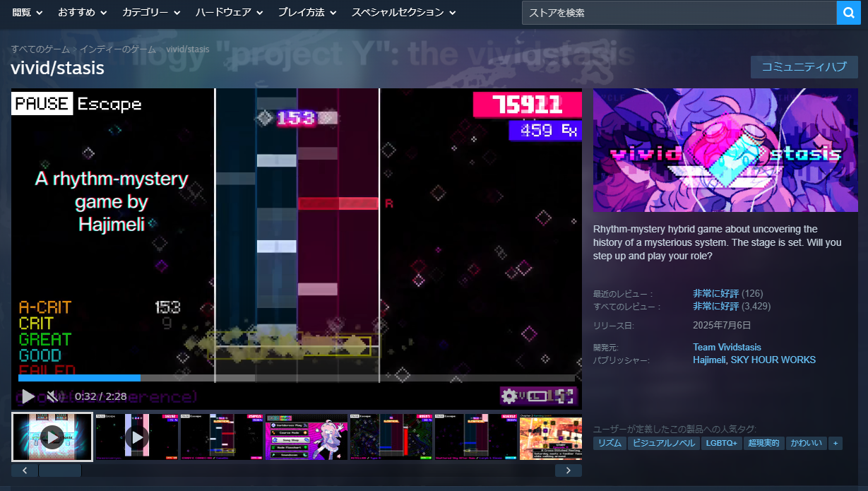Viewport: 868px width, 491px height.
Task: Click the plus button to add tags
Action: point(836,443)
